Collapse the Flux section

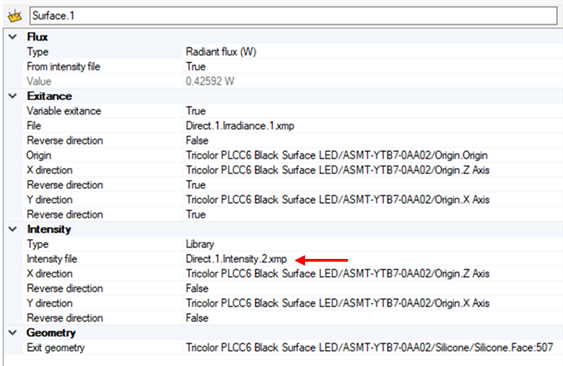[x=13, y=37]
